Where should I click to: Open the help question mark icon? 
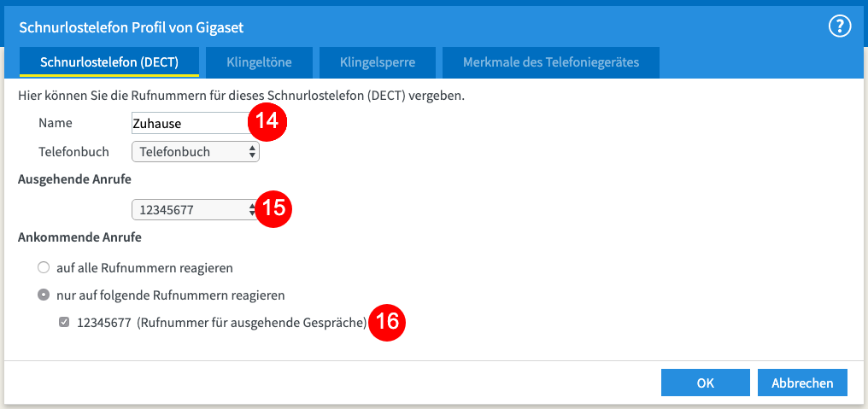pyautogui.click(x=839, y=26)
